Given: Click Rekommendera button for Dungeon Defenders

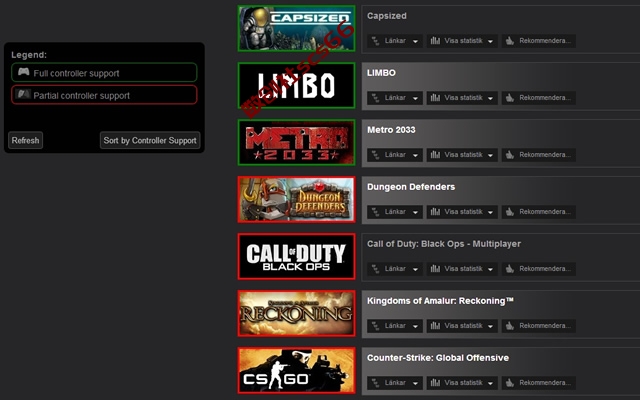Looking at the screenshot, I should [x=539, y=212].
